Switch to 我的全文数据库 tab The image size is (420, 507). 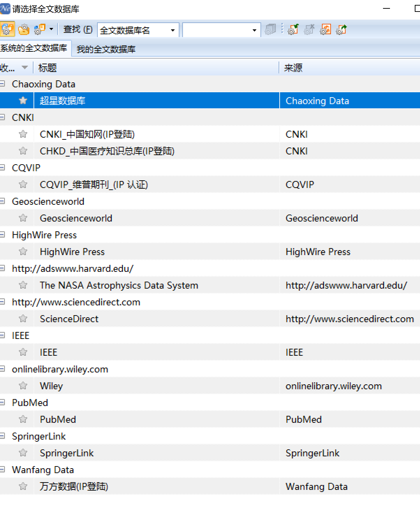pos(106,49)
